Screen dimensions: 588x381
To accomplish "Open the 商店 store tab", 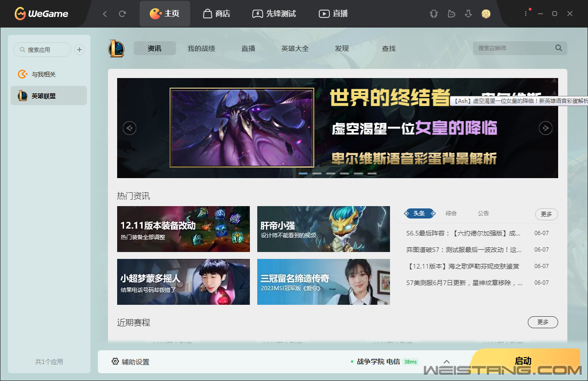I will tap(216, 14).
